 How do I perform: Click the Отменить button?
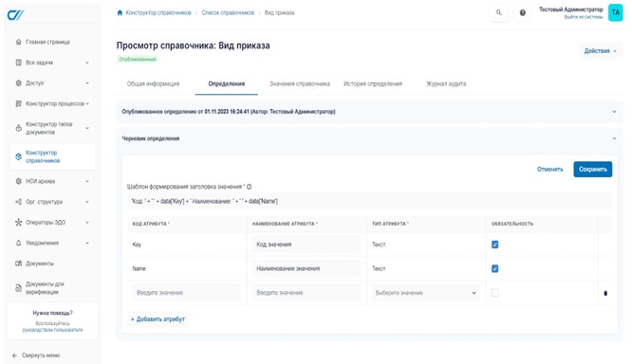point(549,169)
